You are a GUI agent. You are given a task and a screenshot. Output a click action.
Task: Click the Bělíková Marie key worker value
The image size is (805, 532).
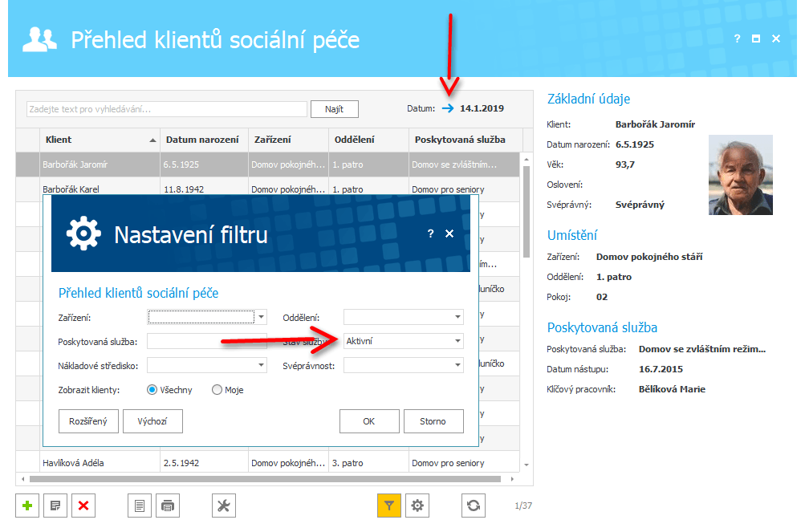pos(672,389)
